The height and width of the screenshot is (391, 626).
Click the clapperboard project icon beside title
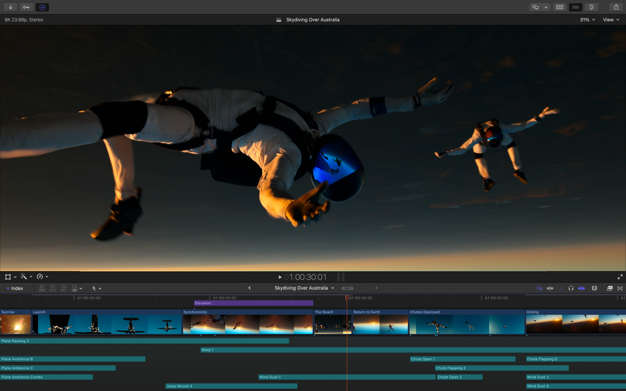[279, 20]
